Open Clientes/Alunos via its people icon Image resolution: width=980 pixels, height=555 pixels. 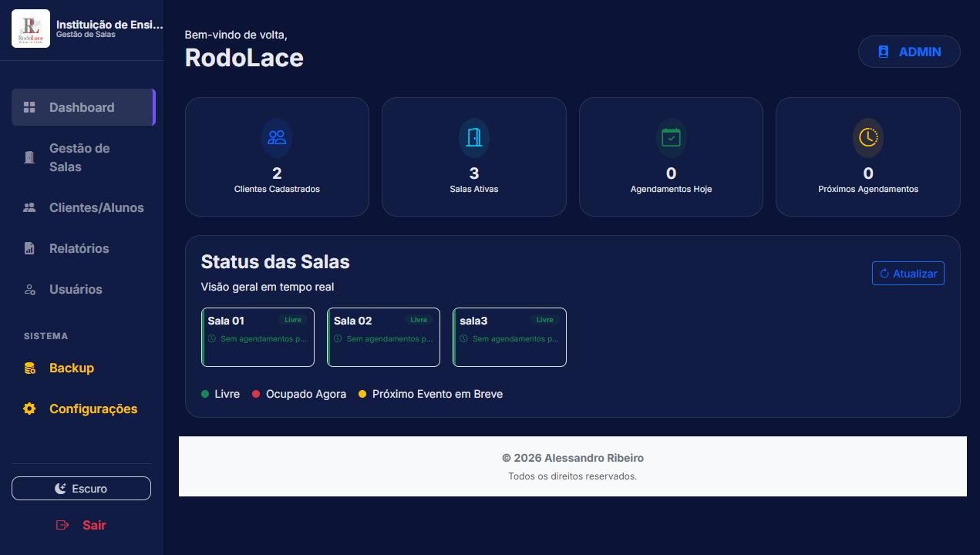(29, 207)
